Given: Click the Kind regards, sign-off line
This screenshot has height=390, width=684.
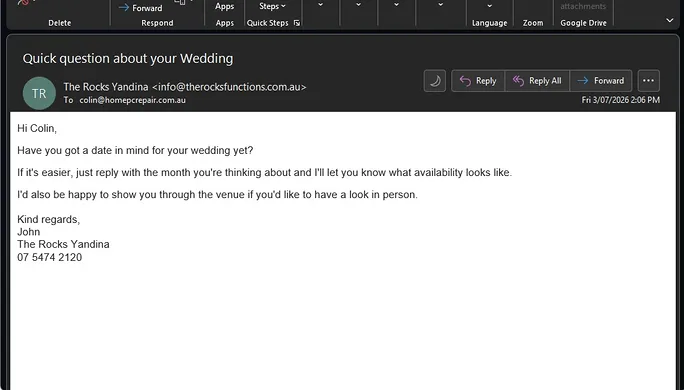Looking at the screenshot, I should (48, 219).
